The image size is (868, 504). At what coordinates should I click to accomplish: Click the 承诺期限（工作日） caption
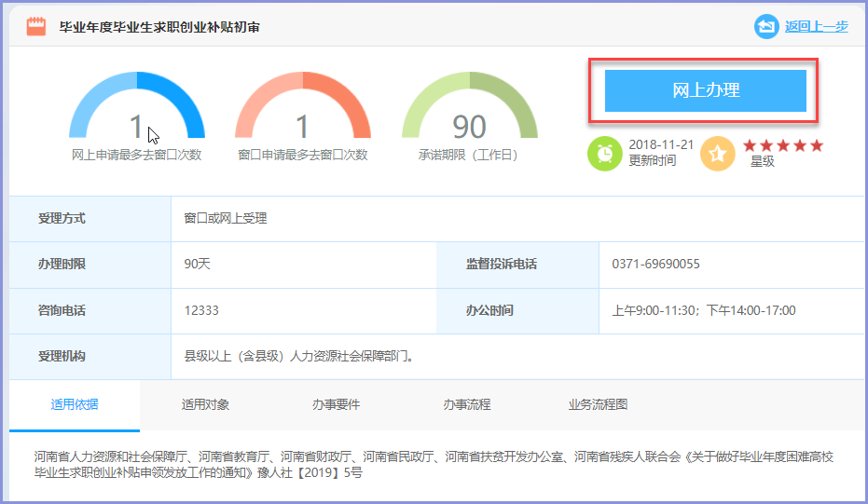click(470, 155)
